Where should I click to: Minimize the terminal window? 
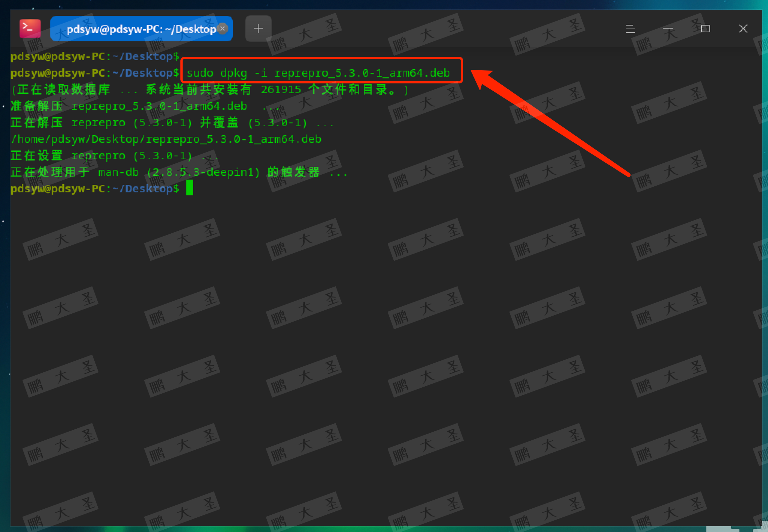click(668, 29)
